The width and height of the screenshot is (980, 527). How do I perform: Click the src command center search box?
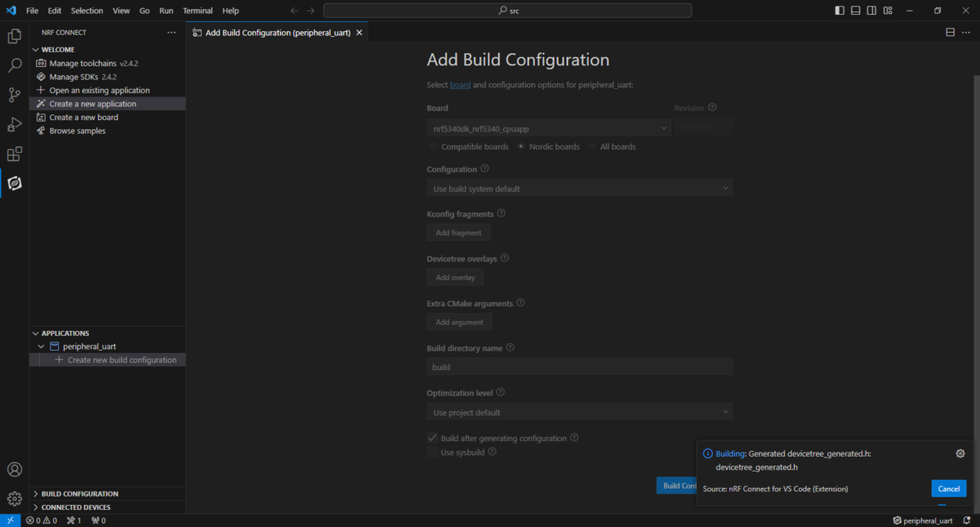(508, 11)
